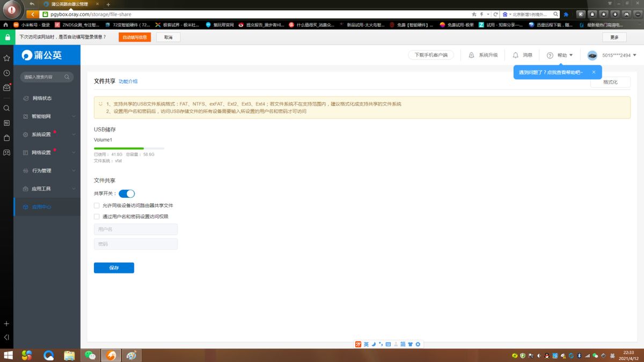
Task: Select 应用中心 in the sidebar
Action: tap(47, 207)
